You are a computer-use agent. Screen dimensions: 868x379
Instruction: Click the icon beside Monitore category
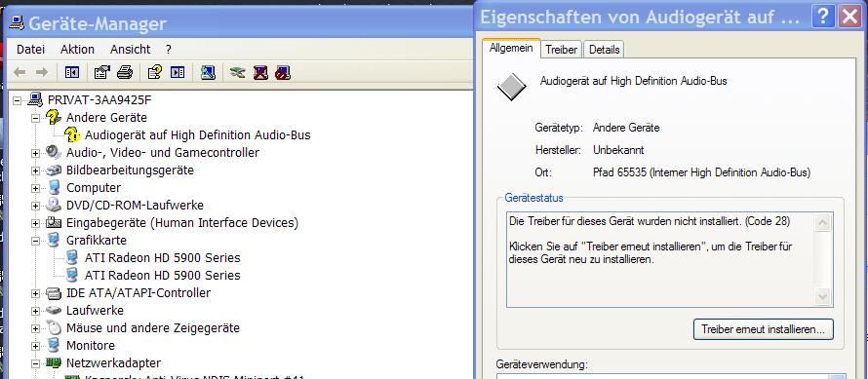coord(54,345)
